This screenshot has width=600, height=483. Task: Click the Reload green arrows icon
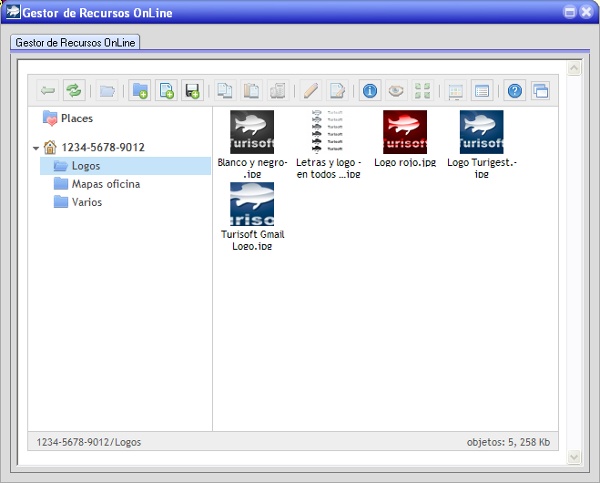point(74,91)
